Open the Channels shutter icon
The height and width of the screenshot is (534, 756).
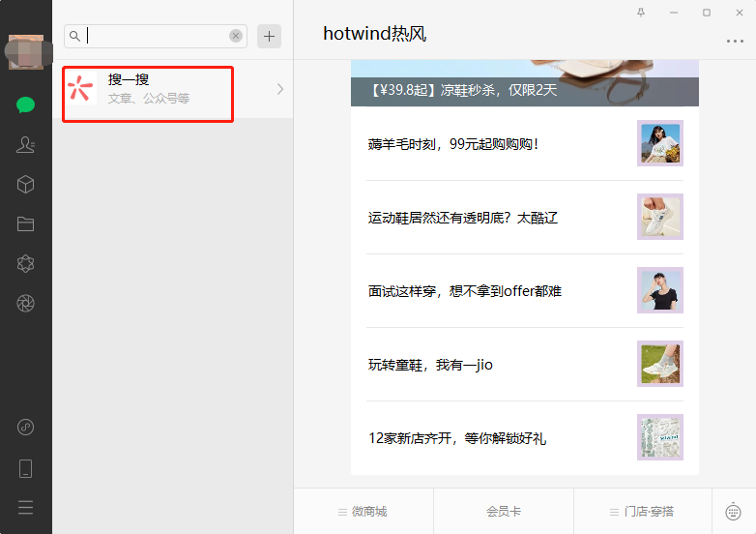[x=25, y=303]
